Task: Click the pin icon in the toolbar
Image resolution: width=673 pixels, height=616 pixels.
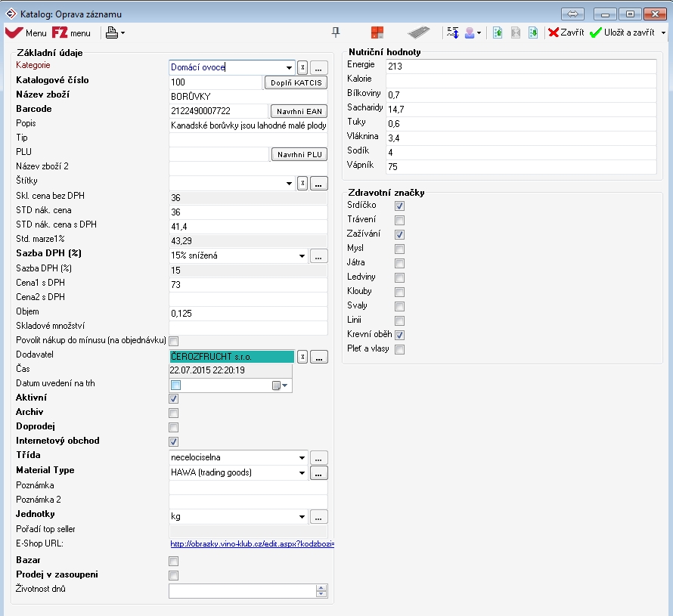Action: [336, 33]
